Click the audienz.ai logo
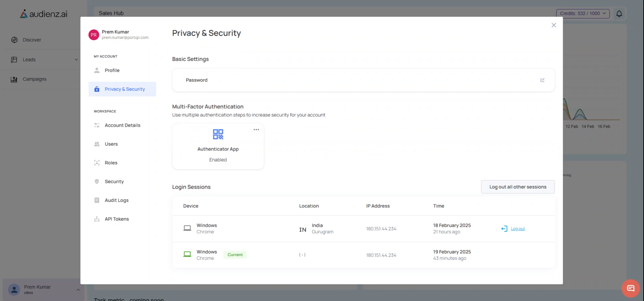Viewport: 644px width, 301px height. (x=44, y=14)
